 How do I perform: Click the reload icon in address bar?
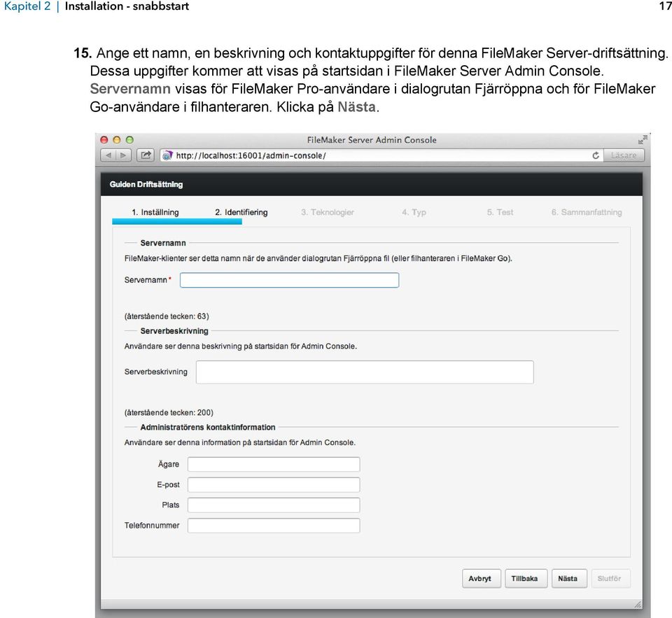coord(595,155)
